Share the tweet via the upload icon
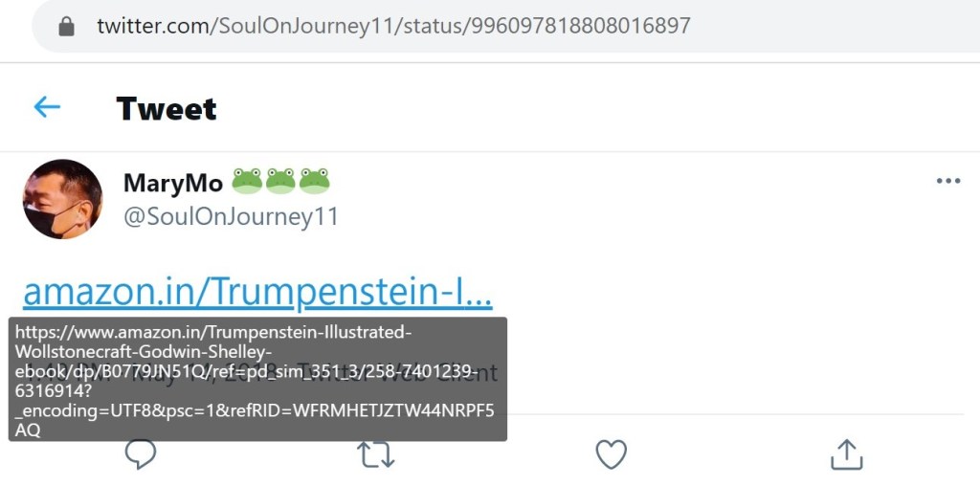The image size is (980, 486). coord(846,454)
